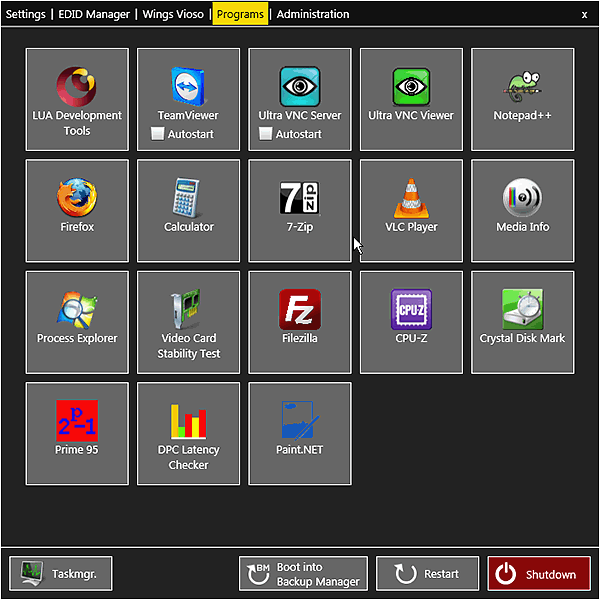This screenshot has height=600, width=600.
Task: Click Boot into Backup Manager
Action: 303,573
